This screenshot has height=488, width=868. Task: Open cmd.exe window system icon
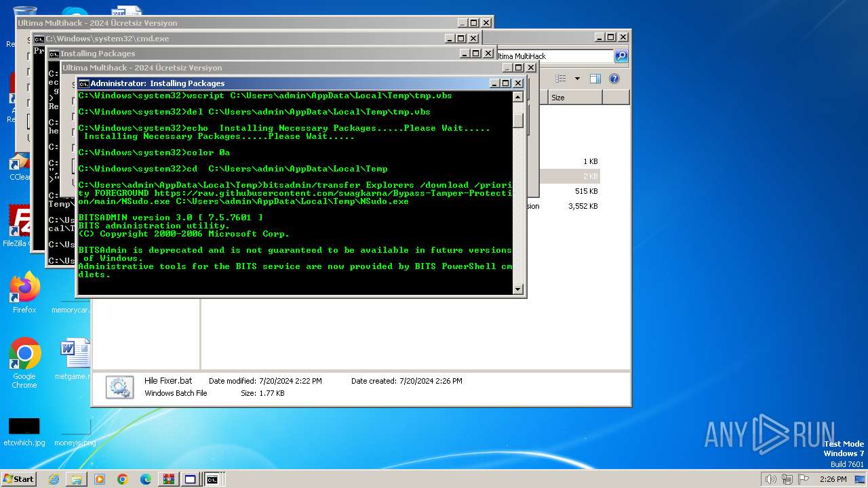point(39,39)
